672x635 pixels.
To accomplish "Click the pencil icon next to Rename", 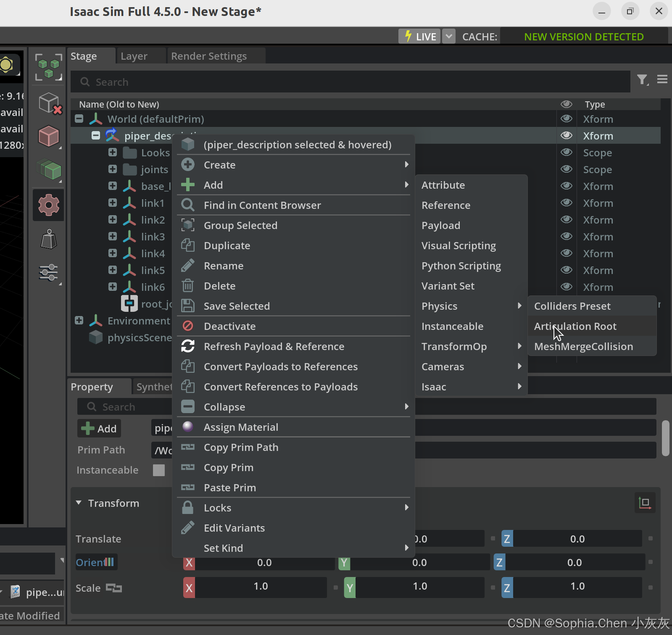I will pos(188,266).
